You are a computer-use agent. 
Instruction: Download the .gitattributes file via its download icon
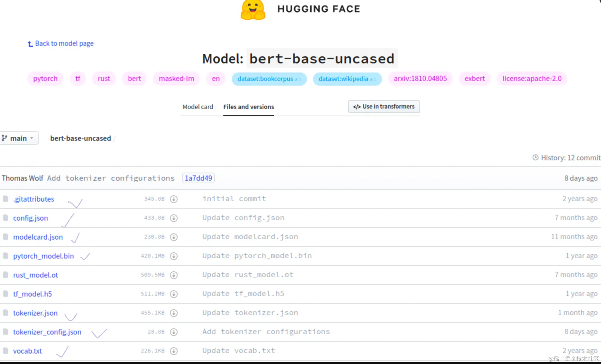tap(174, 199)
